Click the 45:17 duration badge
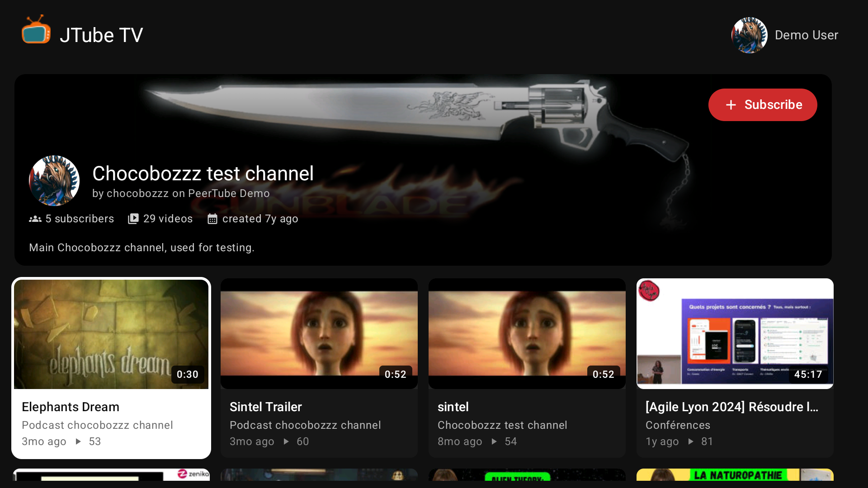The height and width of the screenshot is (488, 868). coord(808,375)
